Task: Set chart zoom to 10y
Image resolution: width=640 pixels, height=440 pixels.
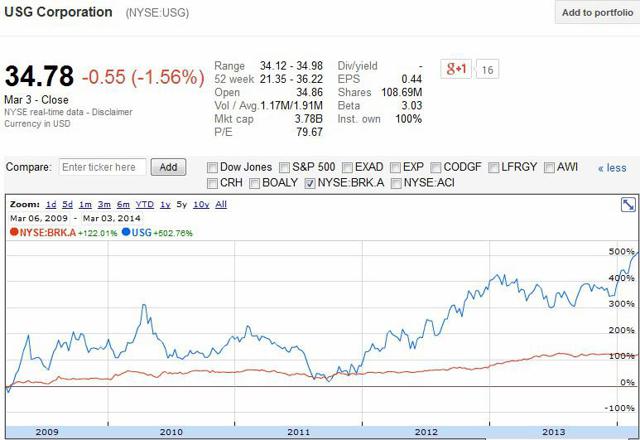Action: pos(201,204)
